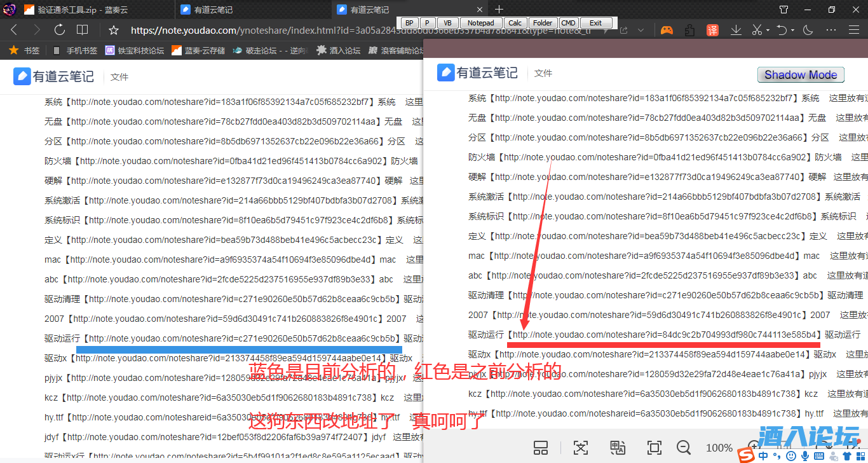Open the browser downloads icon
868x463 pixels.
736,30
